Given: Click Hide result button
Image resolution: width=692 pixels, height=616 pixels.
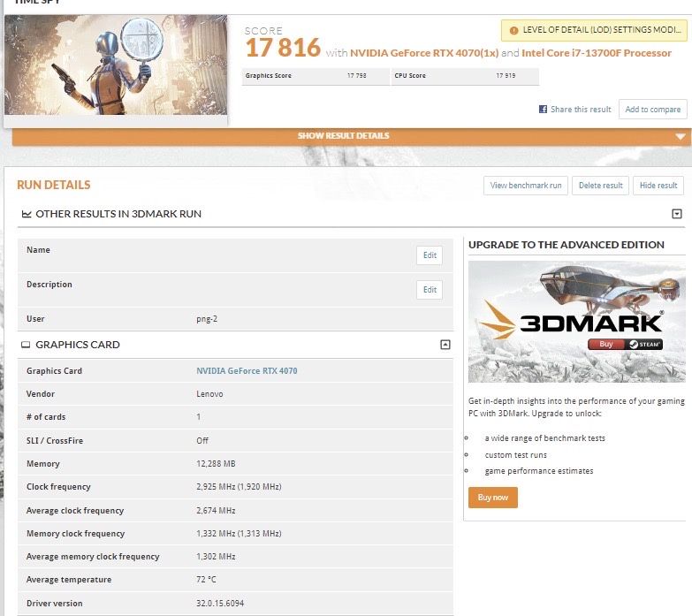Looking at the screenshot, I should click(x=658, y=186).
